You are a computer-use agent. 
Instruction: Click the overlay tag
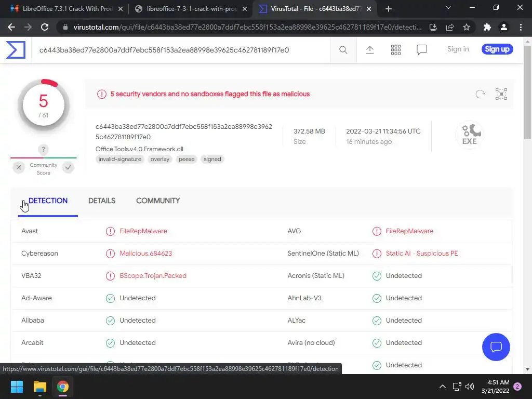click(x=160, y=159)
